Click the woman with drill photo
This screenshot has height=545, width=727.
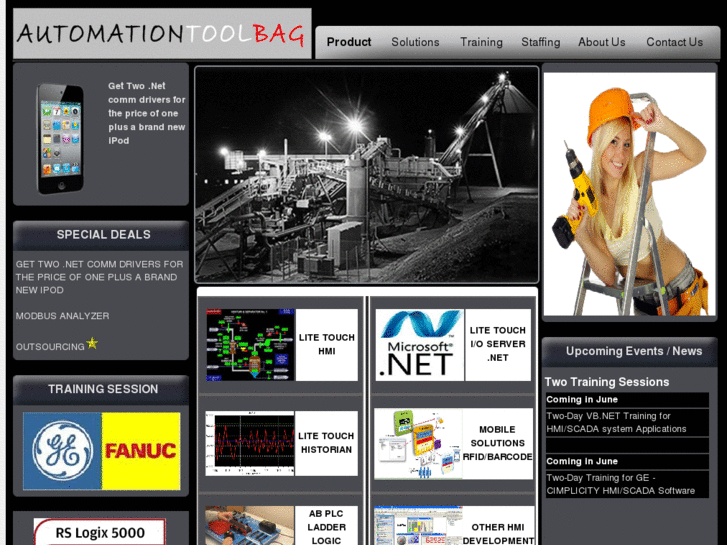coord(629,194)
